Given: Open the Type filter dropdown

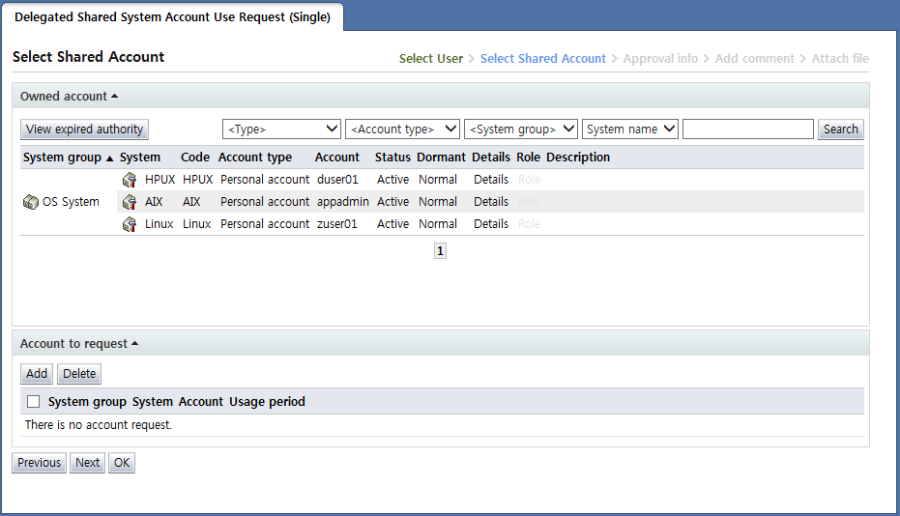Looking at the screenshot, I should click(282, 129).
